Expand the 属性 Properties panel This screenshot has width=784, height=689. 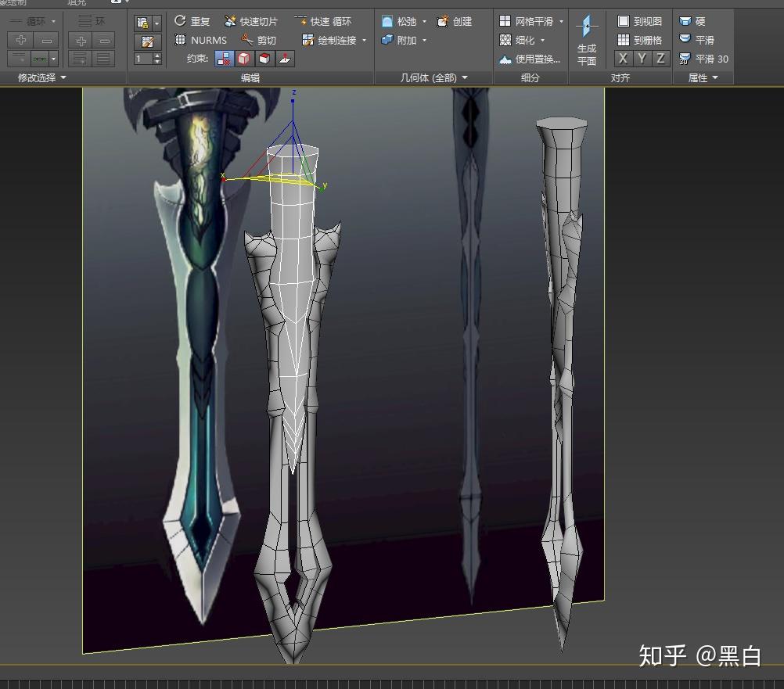703,77
